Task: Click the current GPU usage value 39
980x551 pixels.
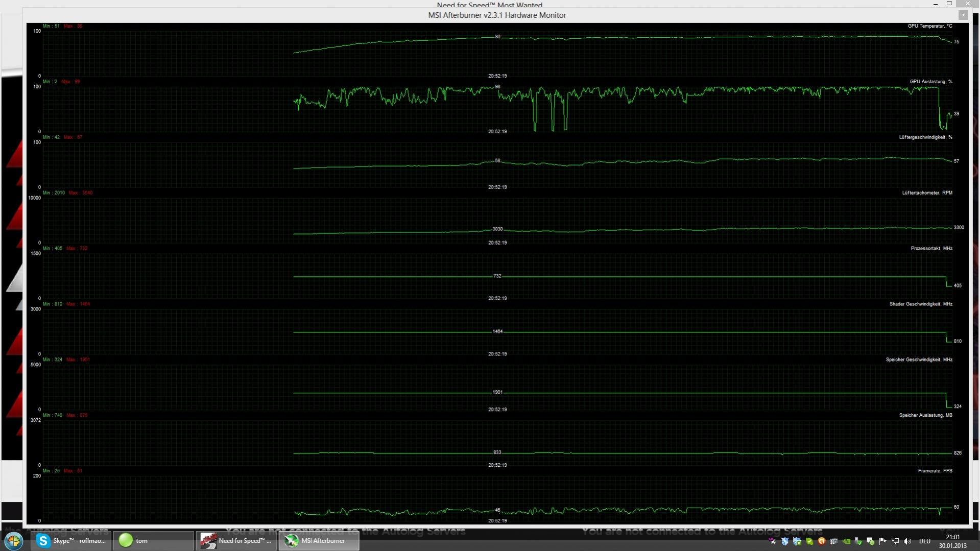Action: [x=957, y=114]
